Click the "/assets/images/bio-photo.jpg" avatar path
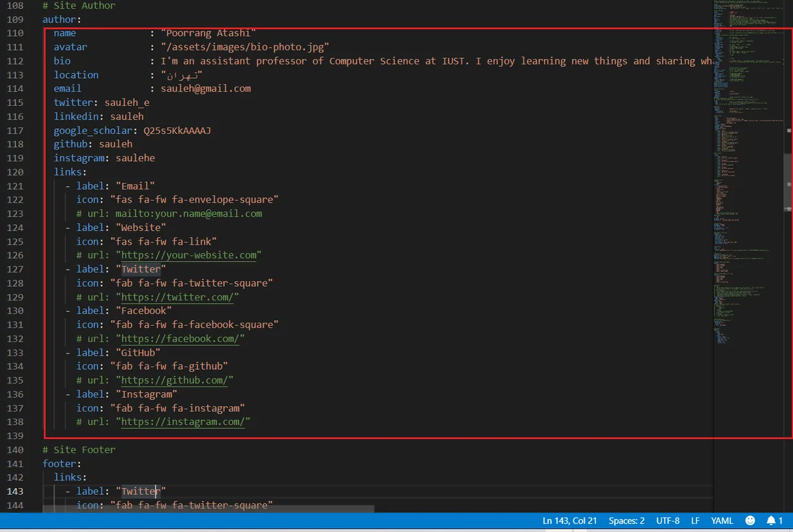This screenshot has height=532, width=793. pos(245,47)
